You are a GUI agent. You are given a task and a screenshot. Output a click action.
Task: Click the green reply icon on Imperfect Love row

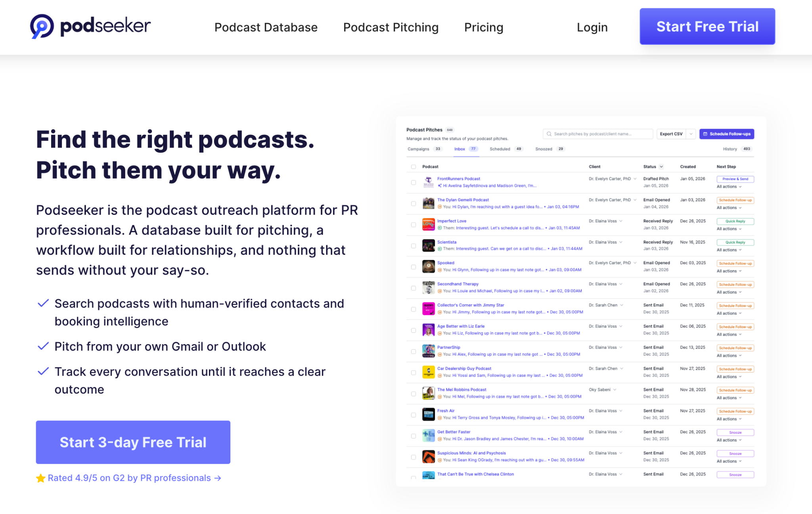point(440,228)
